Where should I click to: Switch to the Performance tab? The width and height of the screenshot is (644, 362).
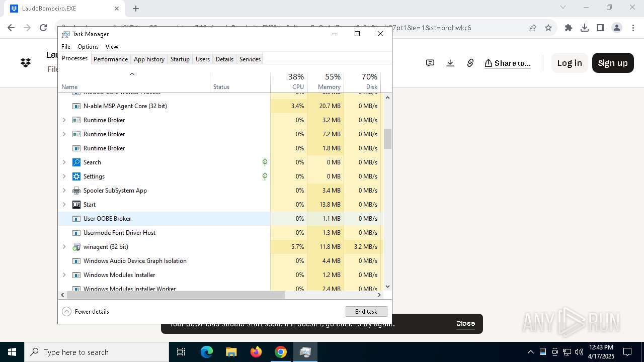pyautogui.click(x=111, y=59)
